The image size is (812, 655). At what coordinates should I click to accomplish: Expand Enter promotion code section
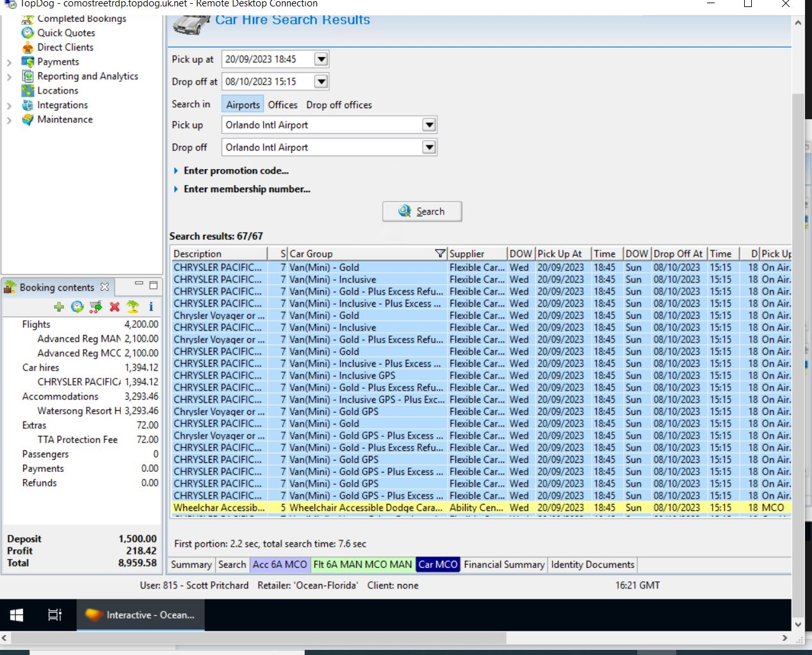176,171
